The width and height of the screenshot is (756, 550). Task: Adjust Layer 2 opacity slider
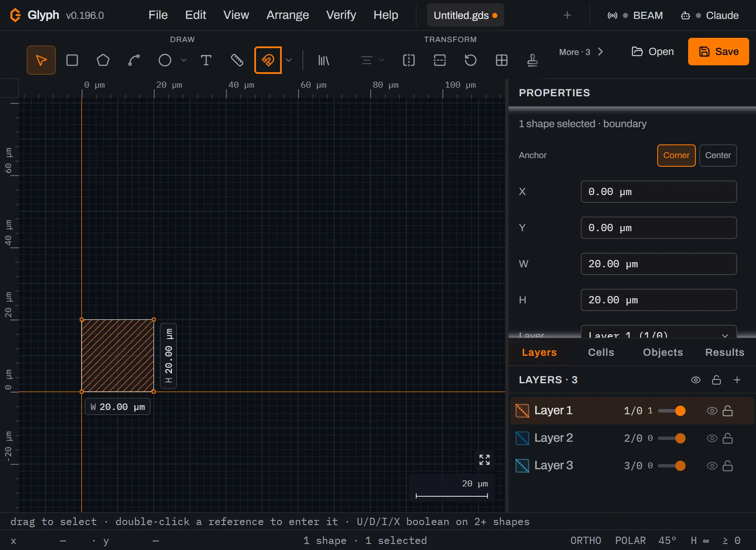671,438
